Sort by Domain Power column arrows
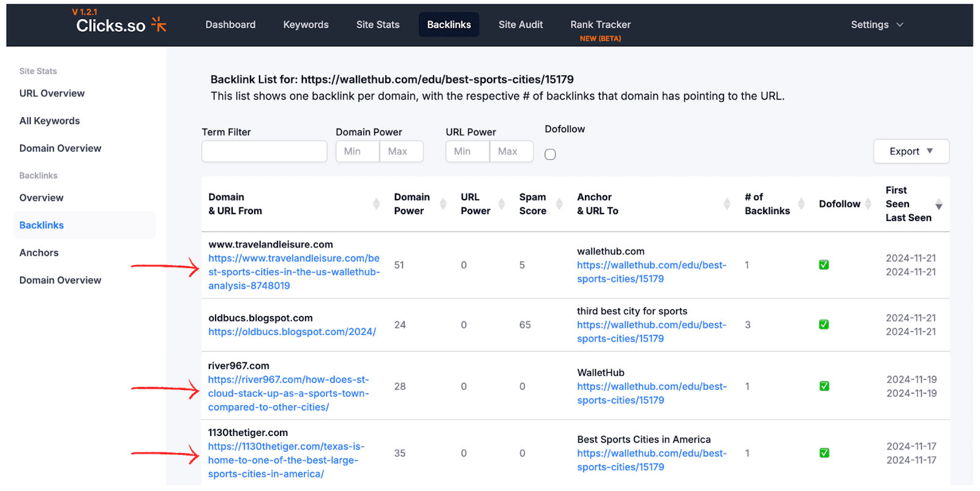This screenshot has width=980, height=491. click(443, 204)
